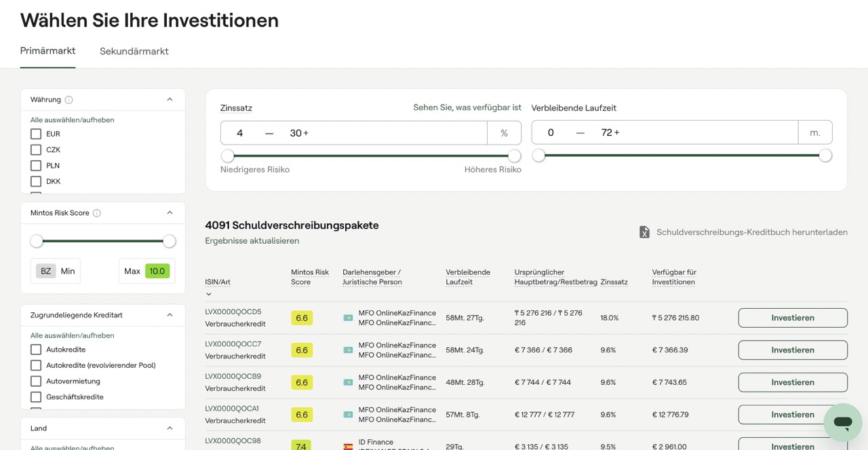
Task: Click the info icon next to Währung
Action: (69, 100)
